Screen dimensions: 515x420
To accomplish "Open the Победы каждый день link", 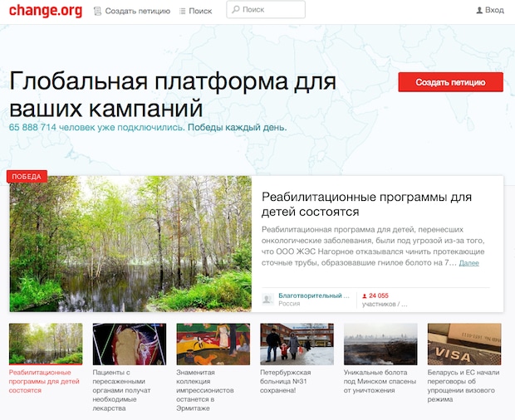I will [x=237, y=127].
